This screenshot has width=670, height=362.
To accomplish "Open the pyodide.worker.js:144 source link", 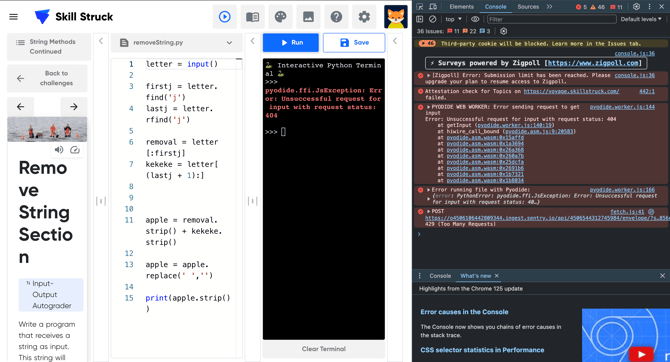I will coord(622,107).
